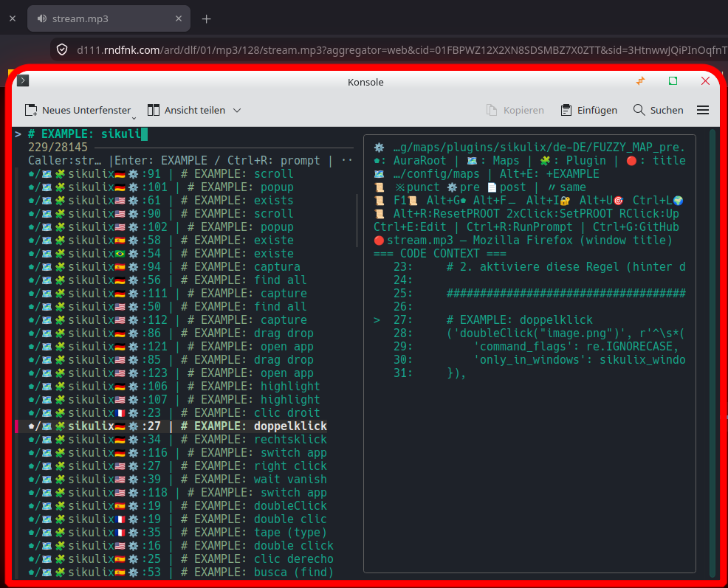This screenshot has width=728, height=588.
Task: Click the red circle icon beside 'stream.mp3 – Mozilla Firefox'
Action: (x=379, y=241)
